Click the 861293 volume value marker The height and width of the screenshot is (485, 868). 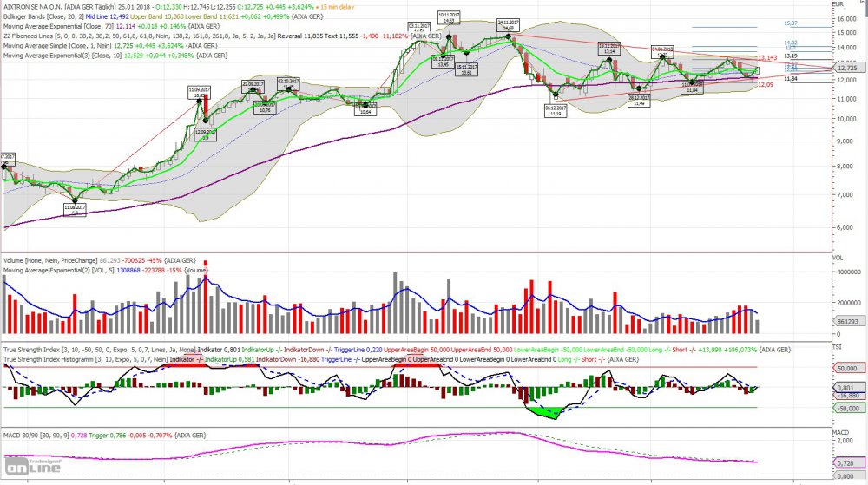(847, 321)
